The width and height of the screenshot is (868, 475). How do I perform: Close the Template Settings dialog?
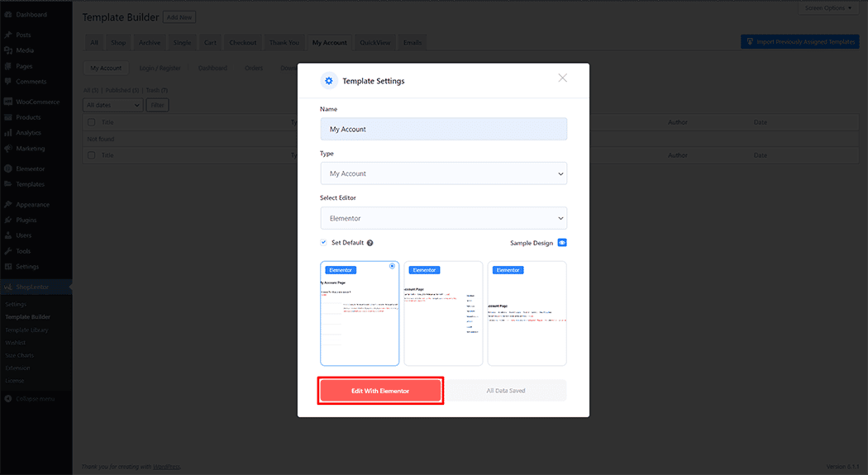(x=562, y=78)
